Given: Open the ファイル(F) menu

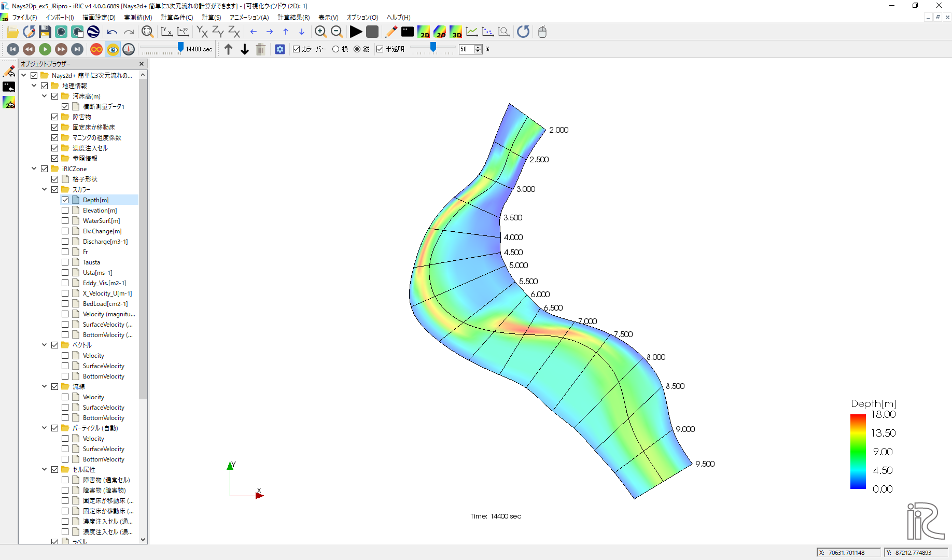Looking at the screenshot, I should (24, 18).
